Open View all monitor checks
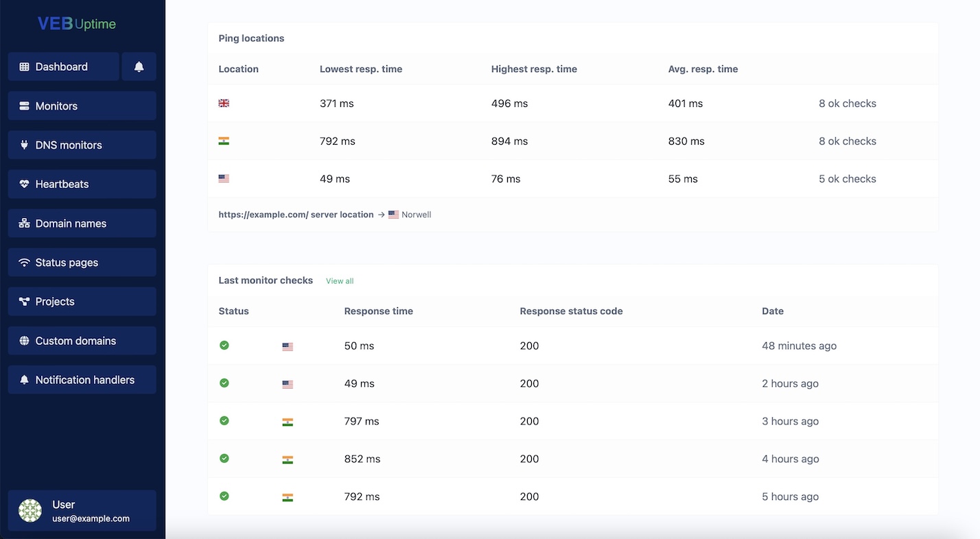Screen dimensions: 980x539 pyautogui.click(x=339, y=280)
